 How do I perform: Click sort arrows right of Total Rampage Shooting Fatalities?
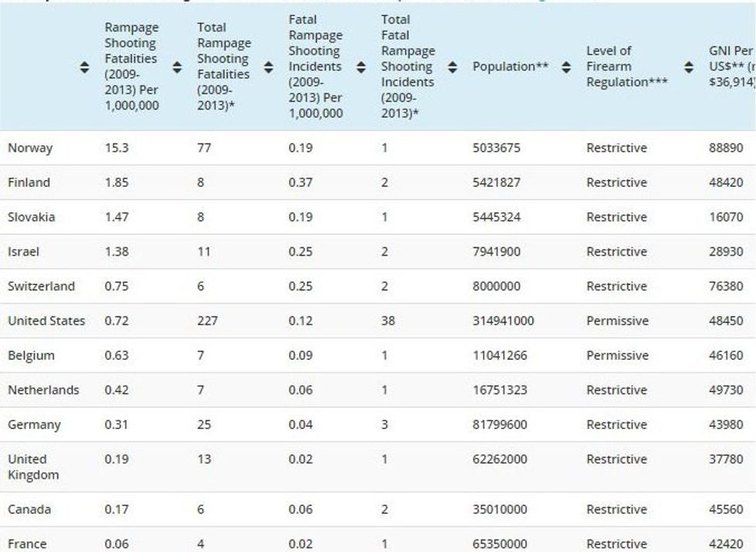point(268,67)
